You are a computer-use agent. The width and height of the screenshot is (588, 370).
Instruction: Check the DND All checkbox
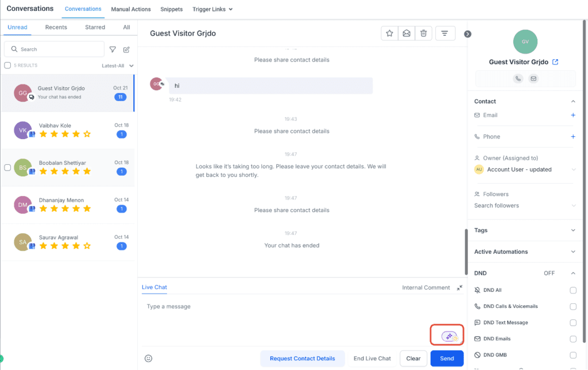(572, 290)
